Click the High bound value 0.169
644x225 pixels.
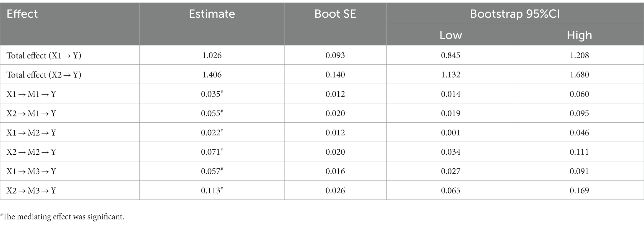tap(579, 190)
